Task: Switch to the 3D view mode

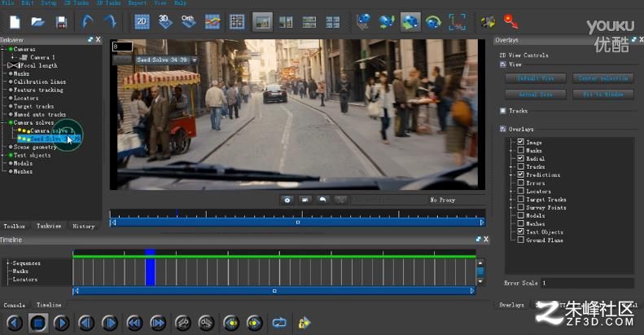Action: [165, 22]
